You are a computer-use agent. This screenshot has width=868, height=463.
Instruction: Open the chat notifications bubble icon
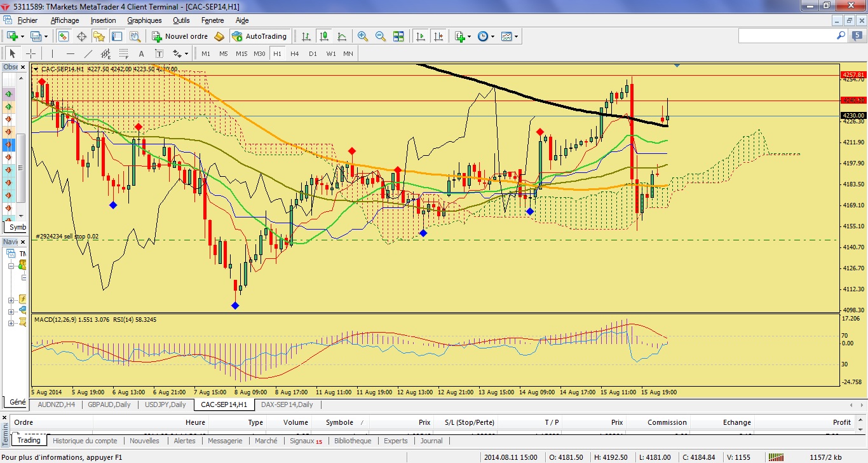[856, 36]
